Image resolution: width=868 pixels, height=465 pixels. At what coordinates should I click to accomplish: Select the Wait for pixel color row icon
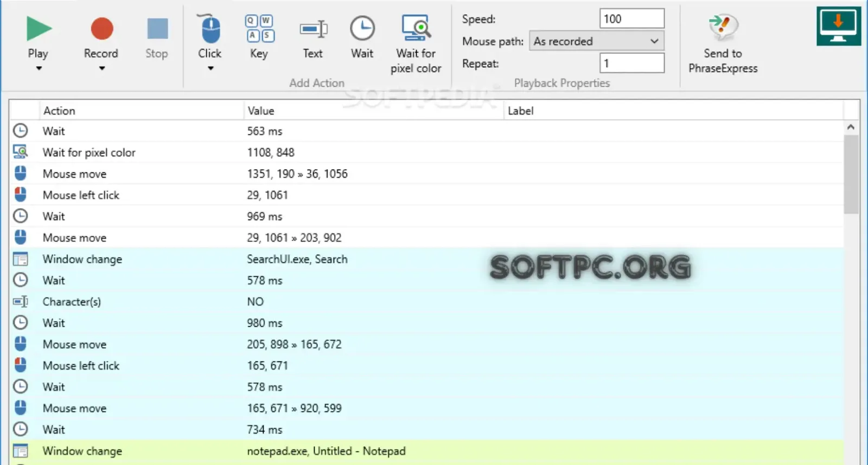coord(20,152)
